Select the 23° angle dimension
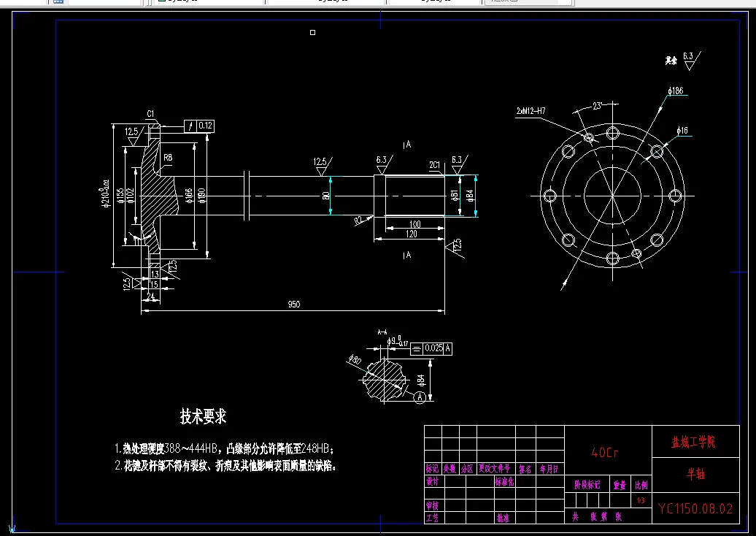756x536 pixels. 598,106
